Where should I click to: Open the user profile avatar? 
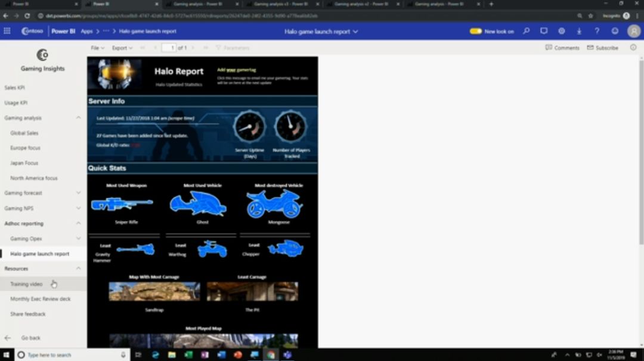[634, 31]
